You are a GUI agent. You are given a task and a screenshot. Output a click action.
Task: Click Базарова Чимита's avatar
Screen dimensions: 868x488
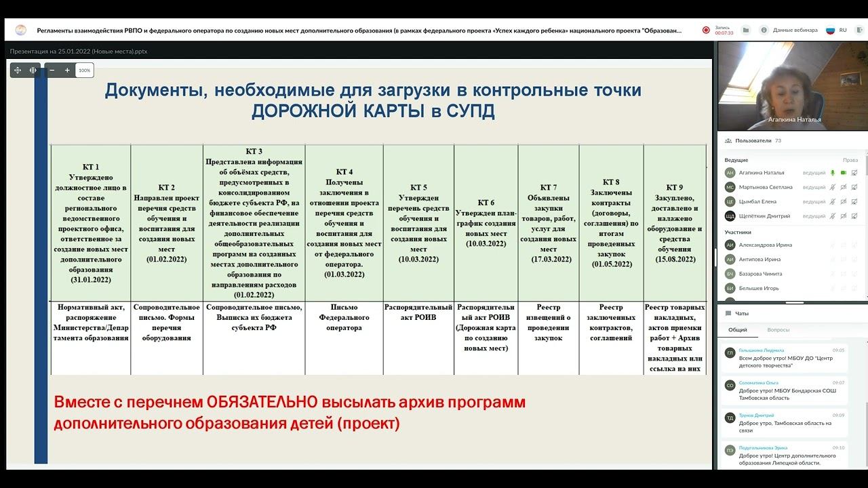point(730,274)
